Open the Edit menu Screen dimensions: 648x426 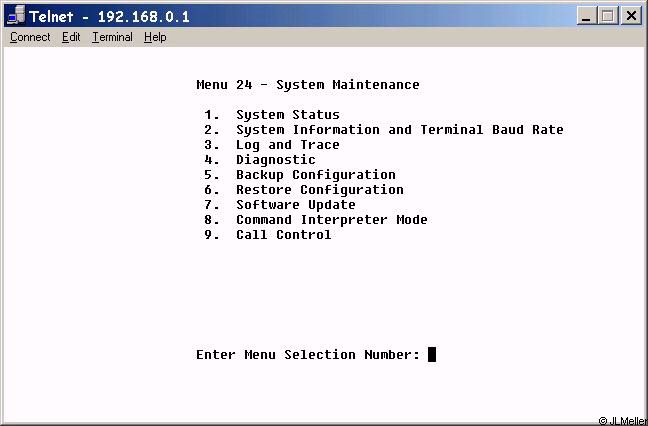(x=71, y=37)
